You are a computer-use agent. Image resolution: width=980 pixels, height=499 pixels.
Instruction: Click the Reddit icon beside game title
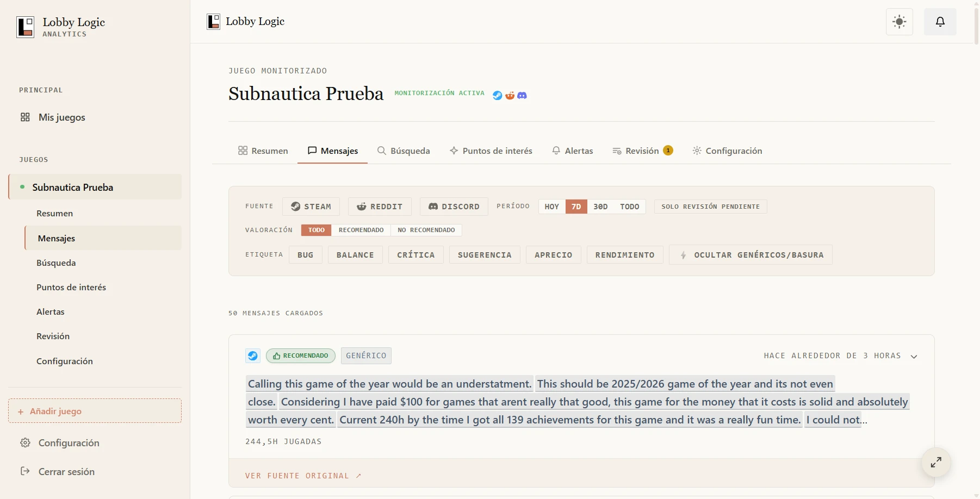(x=510, y=95)
